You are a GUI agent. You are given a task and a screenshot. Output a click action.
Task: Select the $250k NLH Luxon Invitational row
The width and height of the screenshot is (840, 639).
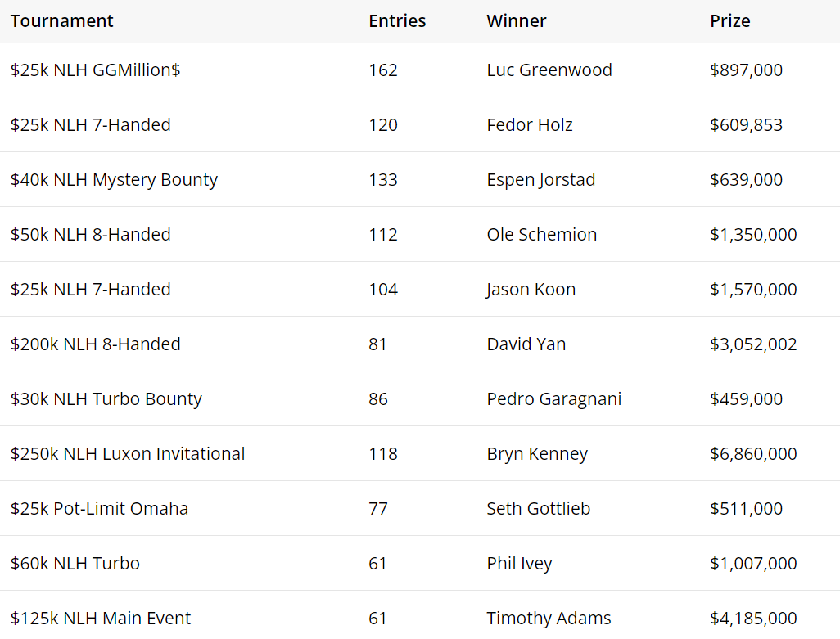click(128, 454)
